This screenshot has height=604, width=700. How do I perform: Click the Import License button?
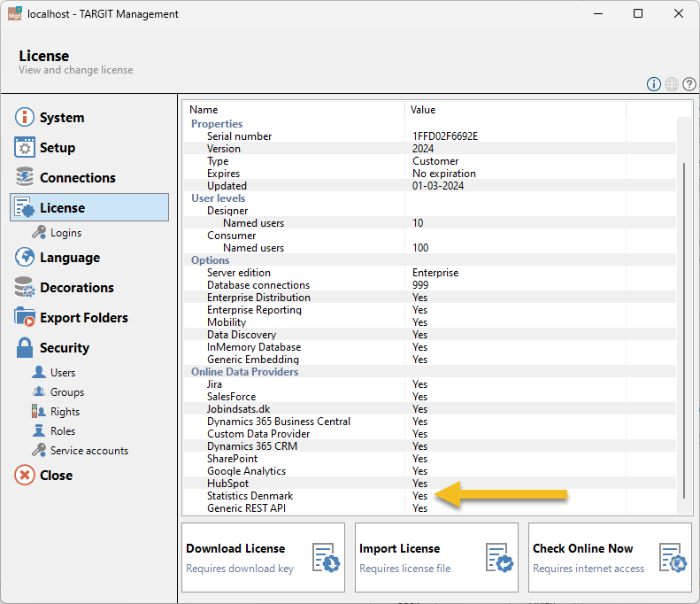pos(436,558)
